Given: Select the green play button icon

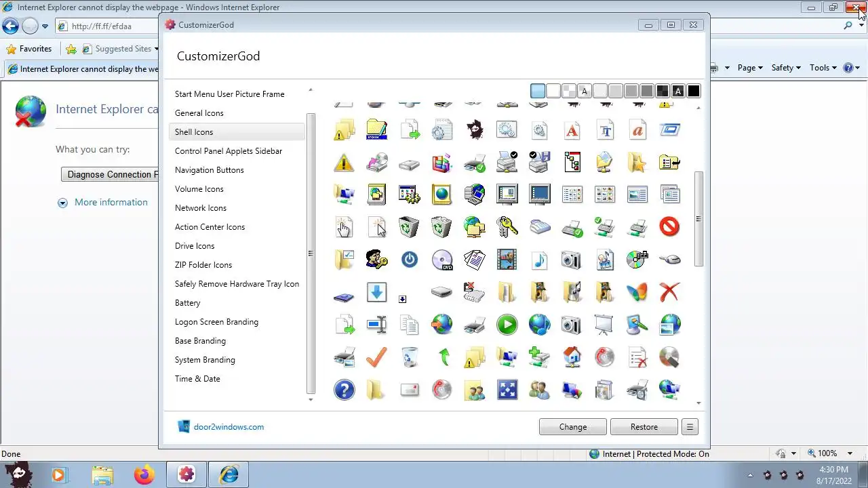Looking at the screenshot, I should 507,325.
